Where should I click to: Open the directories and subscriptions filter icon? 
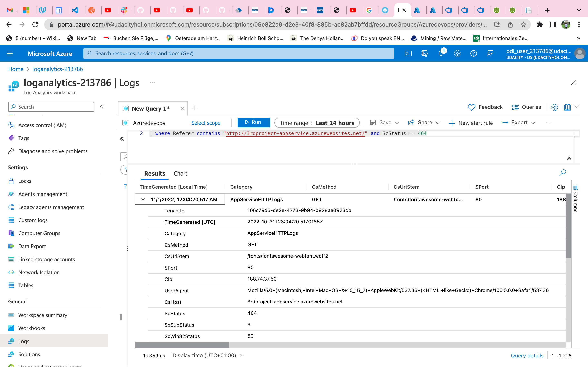[424, 53]
